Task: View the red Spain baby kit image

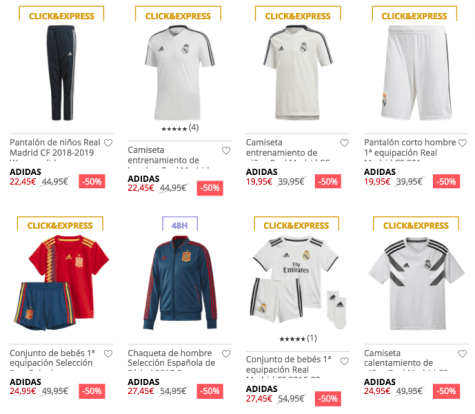Action: point(61,283)
